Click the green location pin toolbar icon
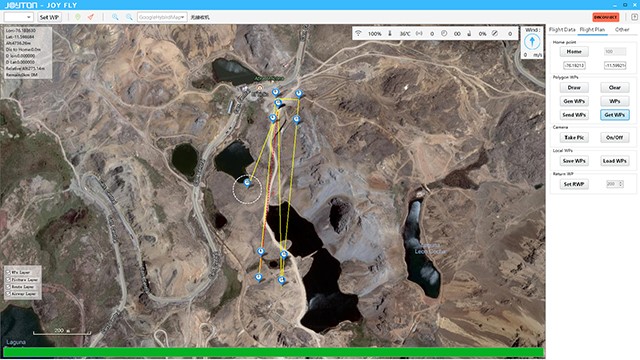Screen dimensions: 640x360 [78, 17]
